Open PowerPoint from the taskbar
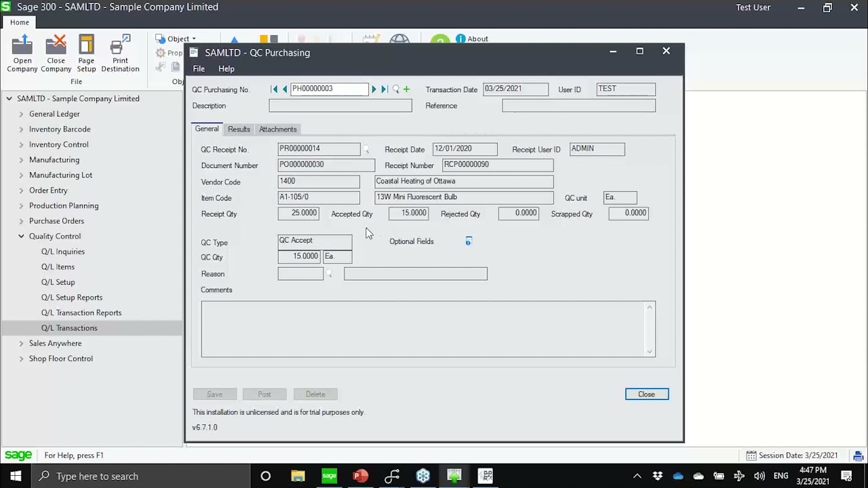The height and width of the screenshot is (488, 868). (360, 476)
